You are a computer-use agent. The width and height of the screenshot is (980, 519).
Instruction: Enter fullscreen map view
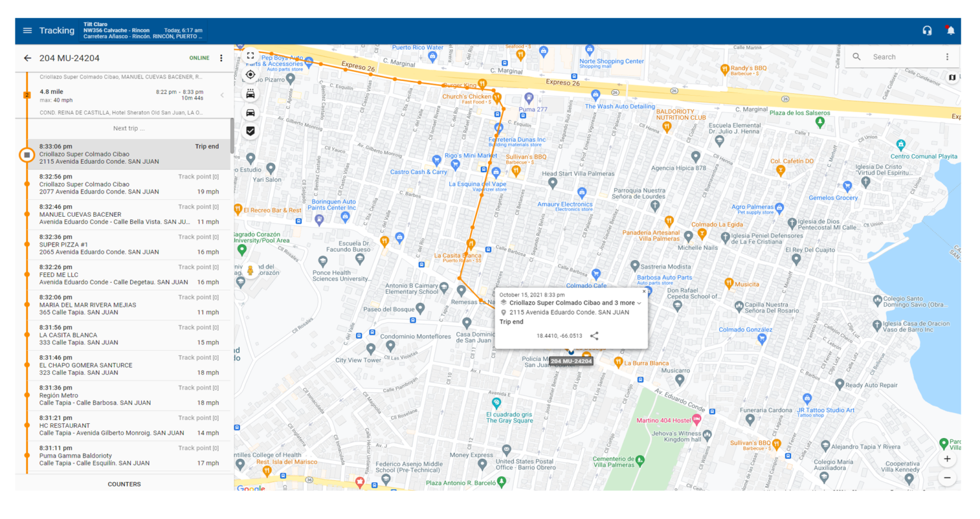click(251, 55)
